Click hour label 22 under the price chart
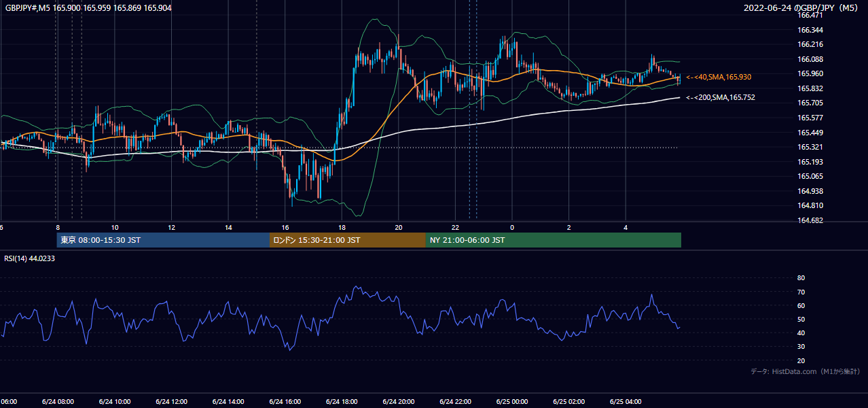The image size is (868, 408). [456, 228]
